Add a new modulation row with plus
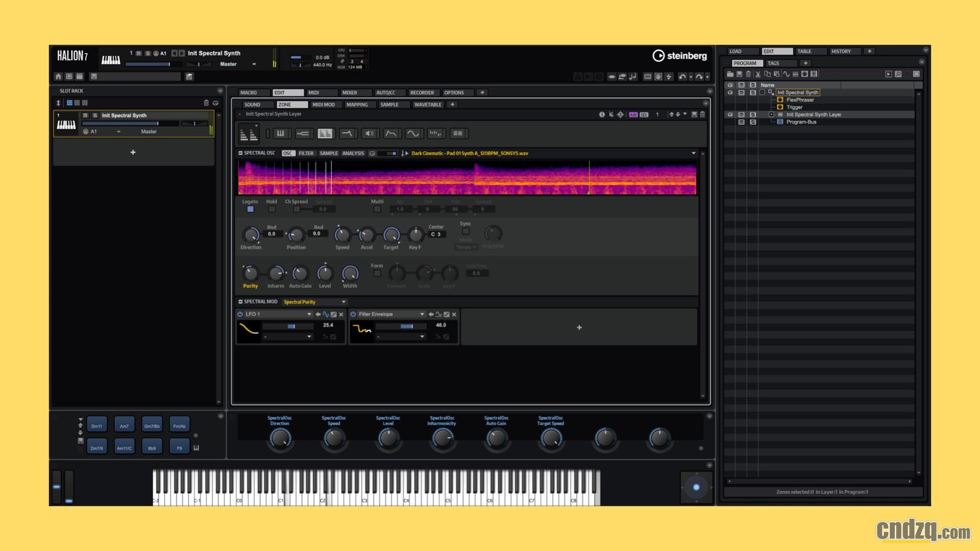The width and height of the screenshot is (980, 551). (x=579, y=328)
